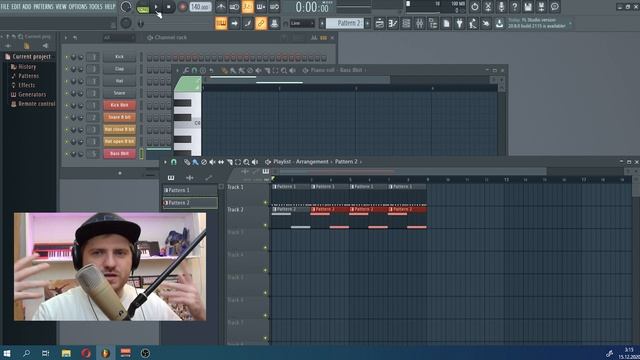640x360 pixels.
Task: Click the main volume knob in the top toolbar
Action: pos(126,7)
